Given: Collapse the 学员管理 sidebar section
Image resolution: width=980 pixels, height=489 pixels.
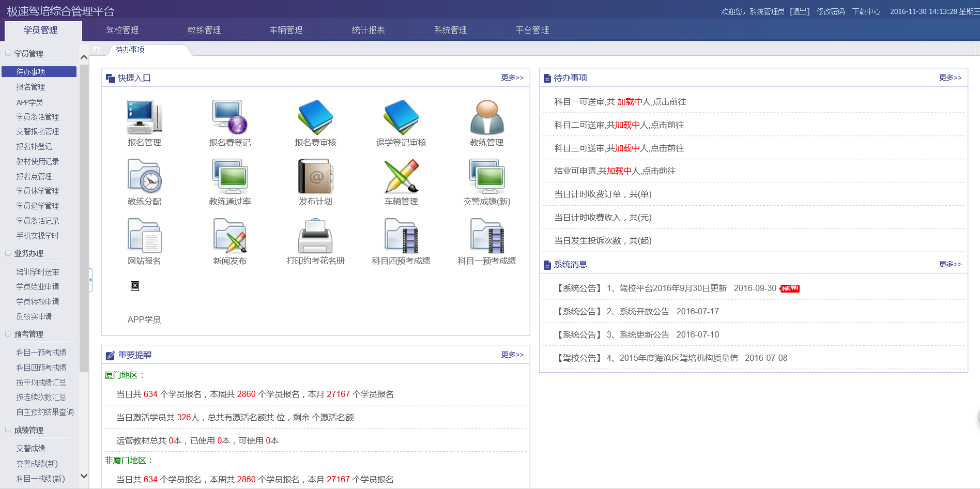Looking at the screenshot, I should tap(8, 53).
